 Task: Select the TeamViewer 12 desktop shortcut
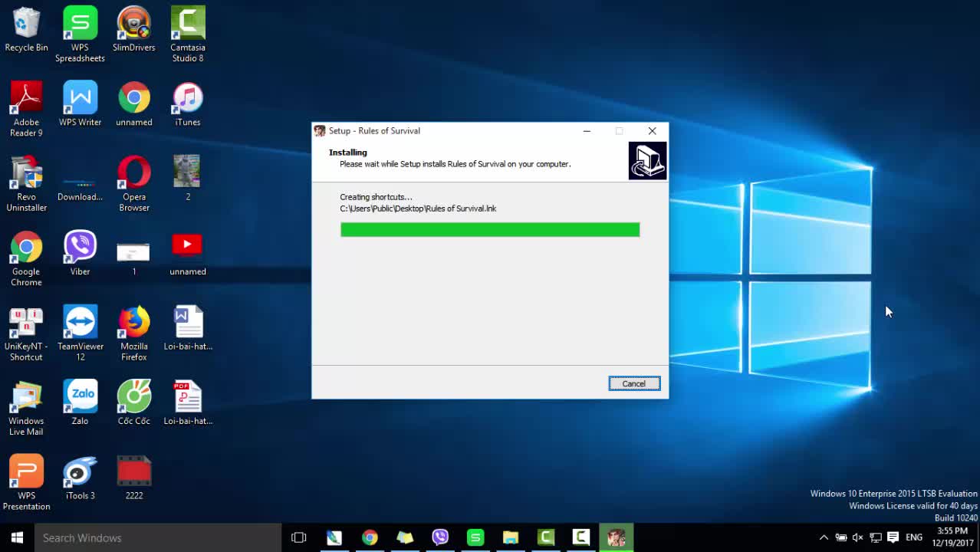point(80,333)
